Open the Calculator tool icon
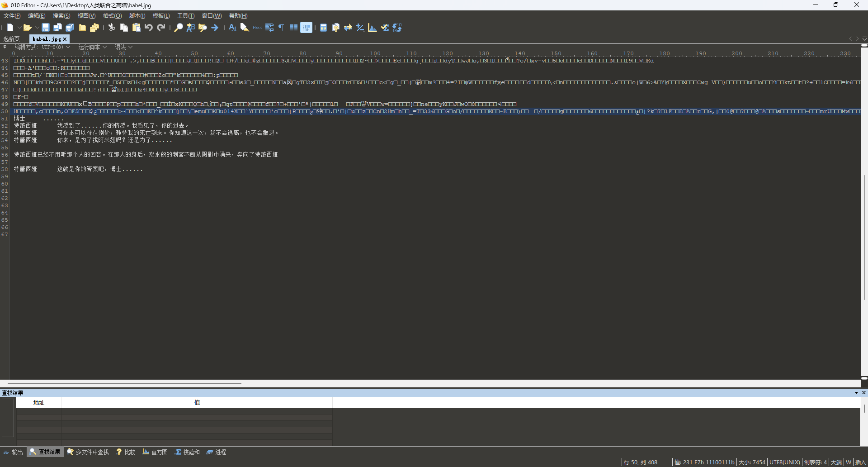 (323, 28)
